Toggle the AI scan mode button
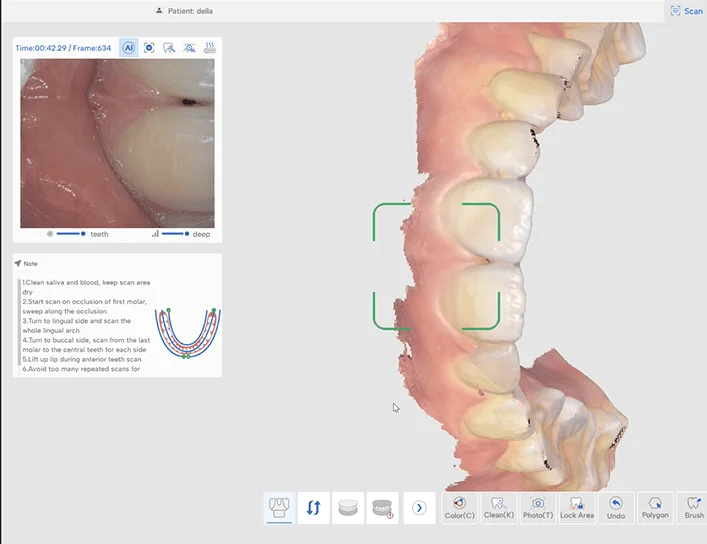This screenshot has width=707, height=544. 128,47
